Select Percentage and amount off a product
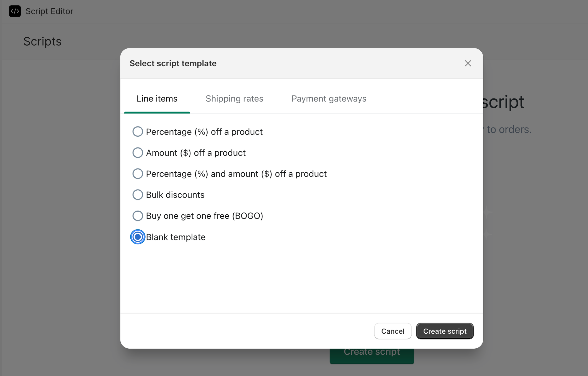The width and height of the screenshot is (588, 376). pos(138,174)
